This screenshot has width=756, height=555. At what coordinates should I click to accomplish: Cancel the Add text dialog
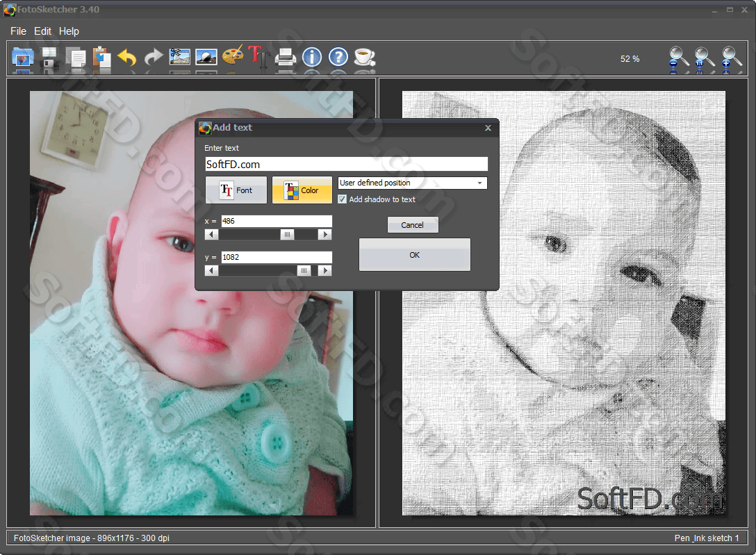click(x=413, y=225)
